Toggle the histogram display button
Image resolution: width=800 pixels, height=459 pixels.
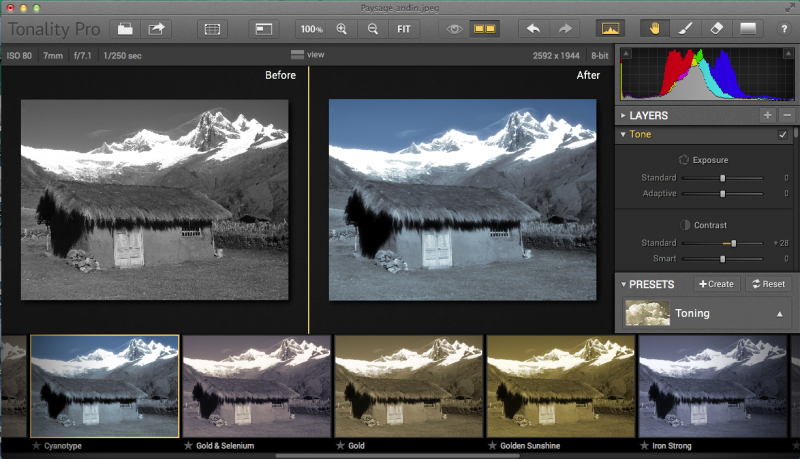609,29
